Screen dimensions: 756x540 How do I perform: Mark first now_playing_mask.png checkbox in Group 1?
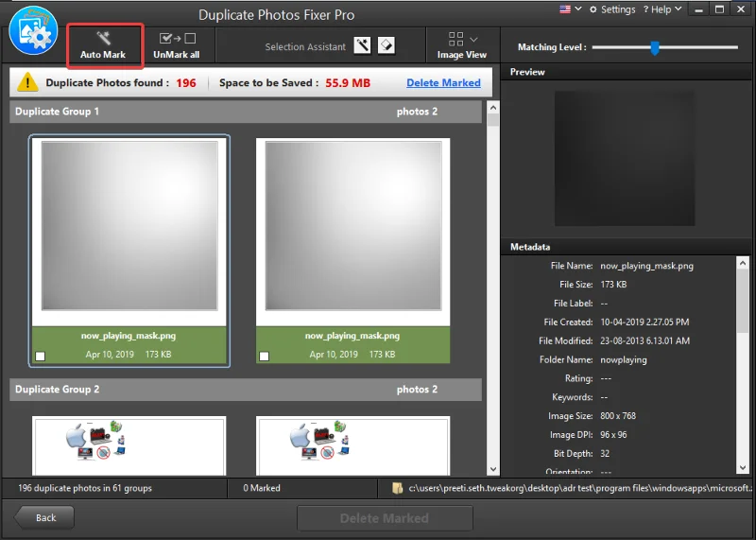tap(41, 357)
